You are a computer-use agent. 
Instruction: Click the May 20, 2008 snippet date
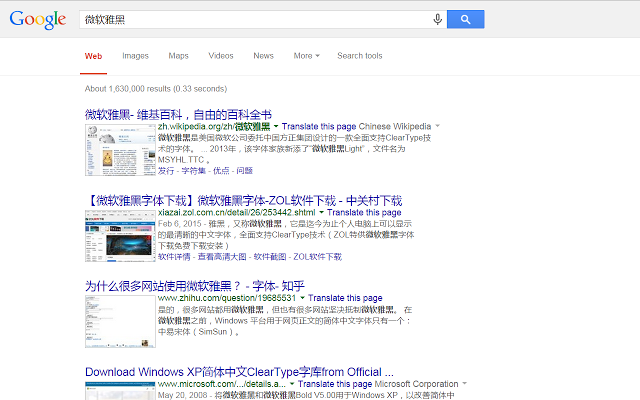[x=182, y=395]
